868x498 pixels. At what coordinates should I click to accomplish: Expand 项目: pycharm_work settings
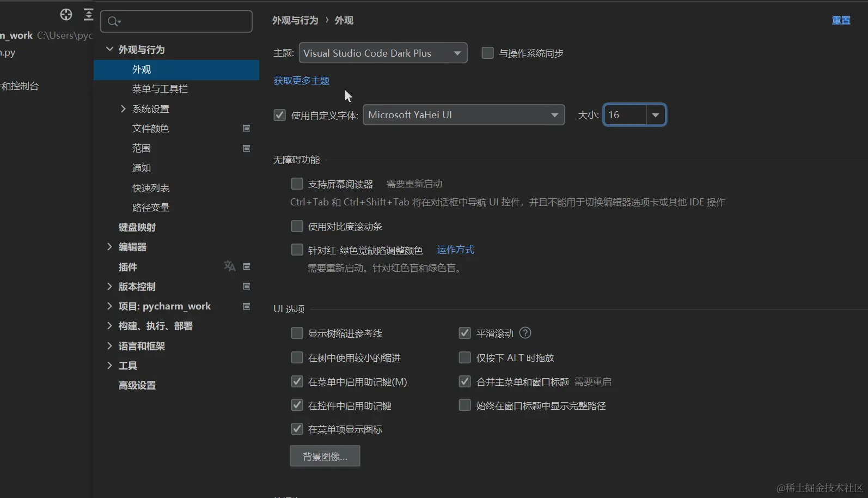[x=109, y=306]
